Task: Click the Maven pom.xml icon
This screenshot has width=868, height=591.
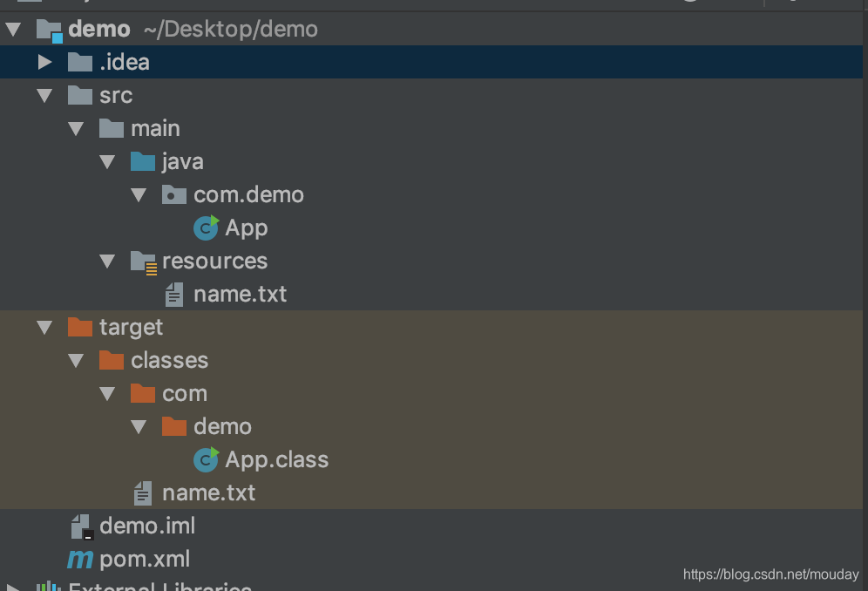Action: [80, 560]
